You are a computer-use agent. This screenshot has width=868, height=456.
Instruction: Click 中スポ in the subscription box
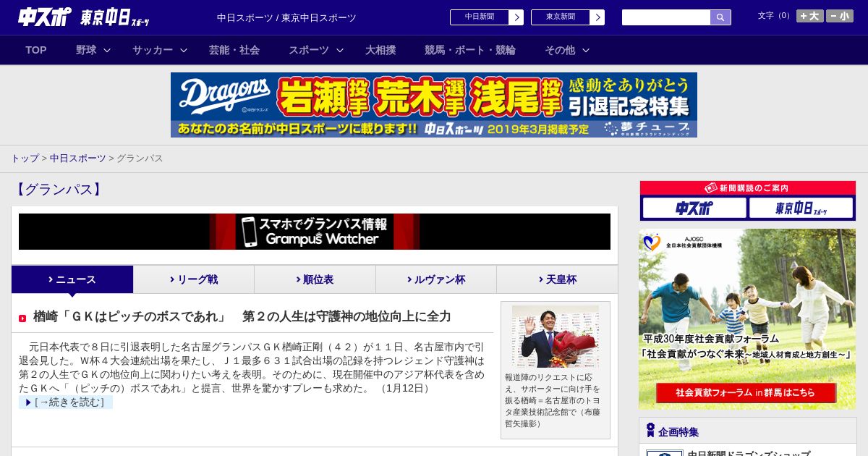(694, 208)
